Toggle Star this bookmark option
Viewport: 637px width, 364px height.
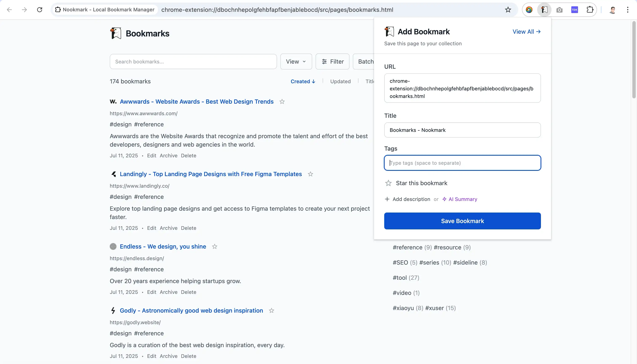tap(388, 183)
